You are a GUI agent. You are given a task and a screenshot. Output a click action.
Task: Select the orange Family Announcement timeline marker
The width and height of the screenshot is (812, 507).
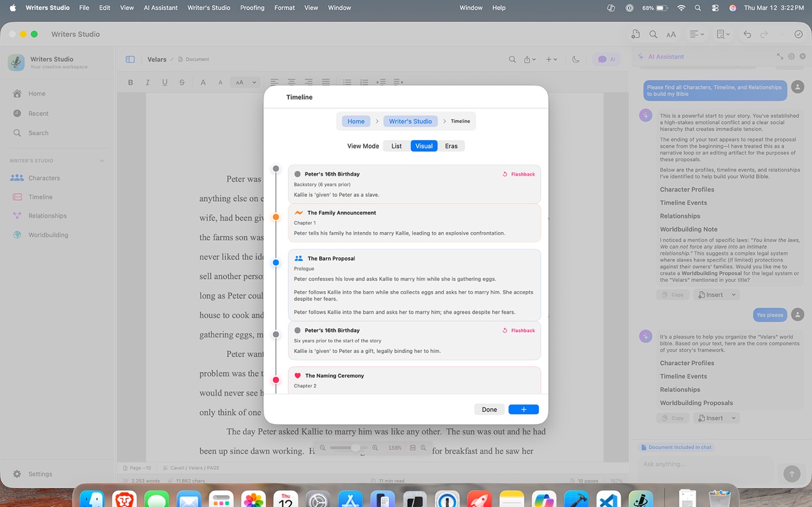click(276, 217)
